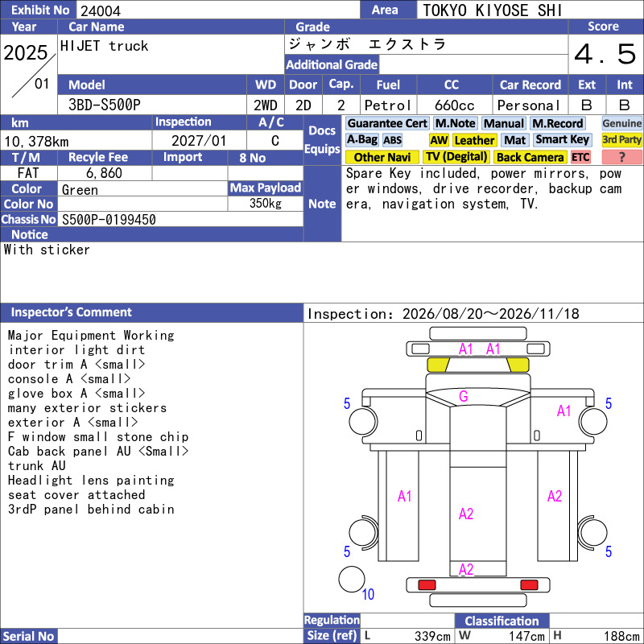Click the red ETC equipment badge

(x=580, y=157)
